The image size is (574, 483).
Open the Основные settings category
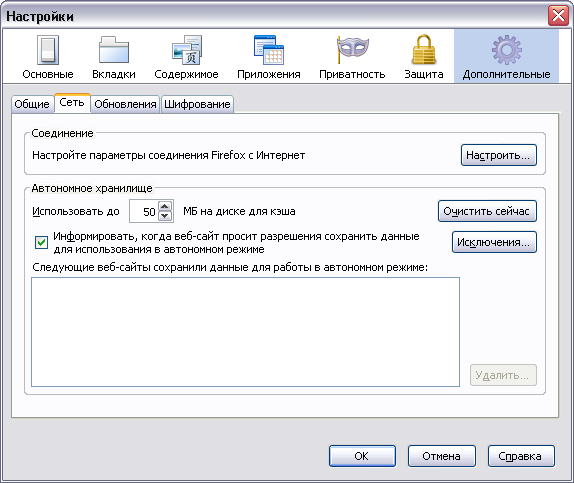[x=48, y=57]
